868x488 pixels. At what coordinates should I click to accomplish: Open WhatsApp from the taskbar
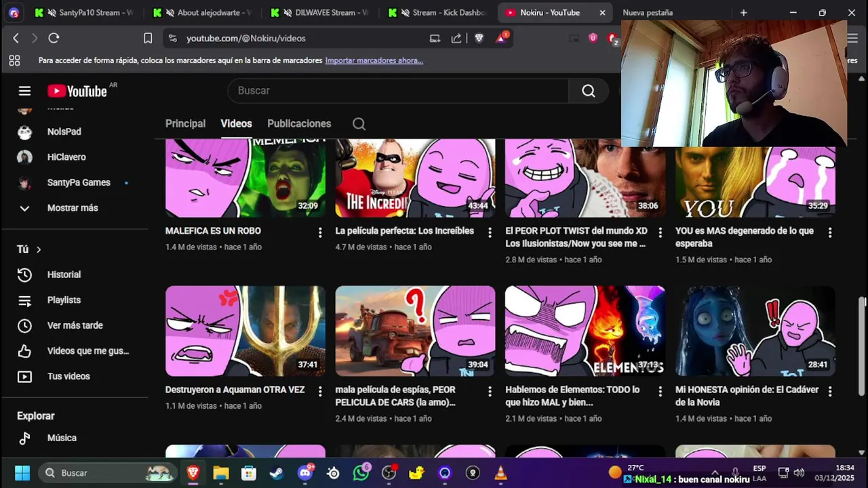pyautogui.click(x=361, y=472)
